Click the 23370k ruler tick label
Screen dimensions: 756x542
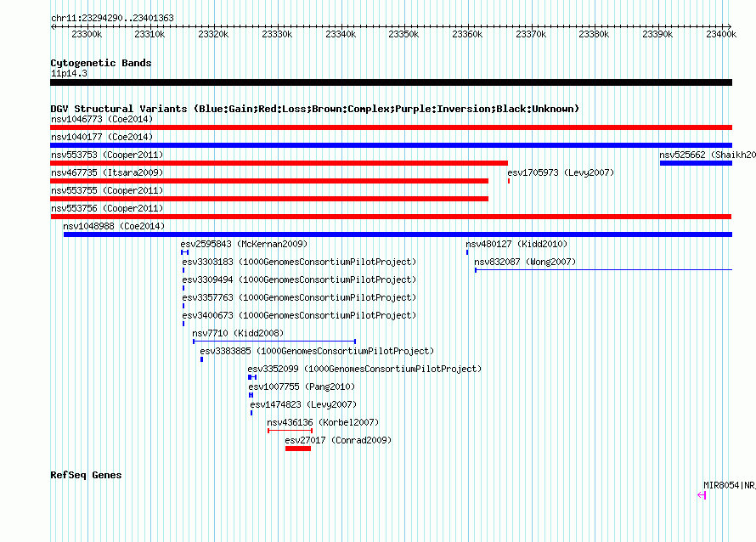click(x=531, y=34)
